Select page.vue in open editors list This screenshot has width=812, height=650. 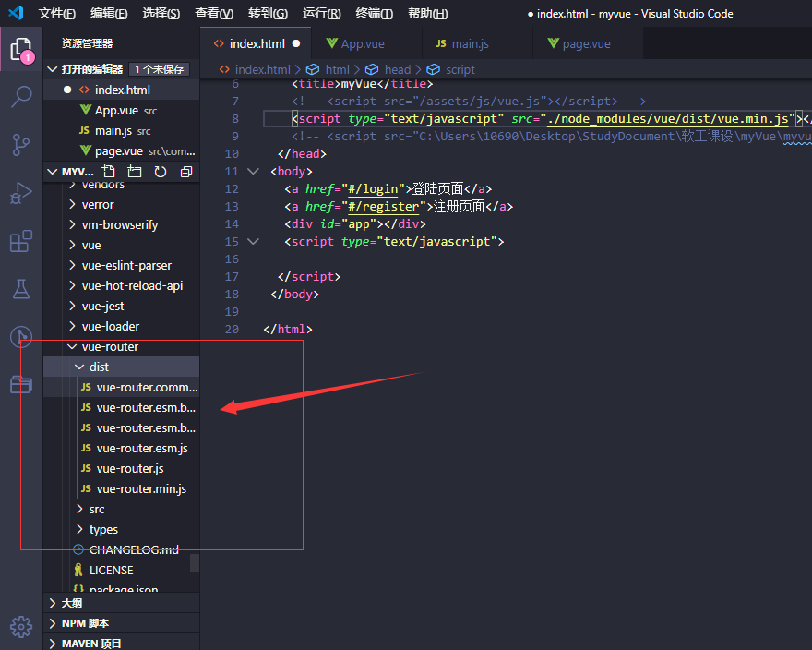click(121, 150)
